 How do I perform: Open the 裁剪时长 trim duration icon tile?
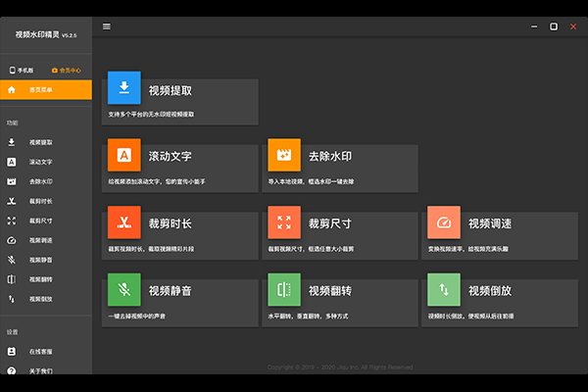(x=124, y=222)
